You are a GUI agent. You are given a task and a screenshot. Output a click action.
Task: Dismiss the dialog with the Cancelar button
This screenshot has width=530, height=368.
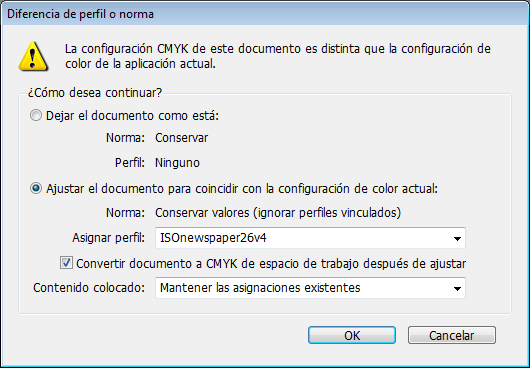pyautogui.click(x=452, y=335)
